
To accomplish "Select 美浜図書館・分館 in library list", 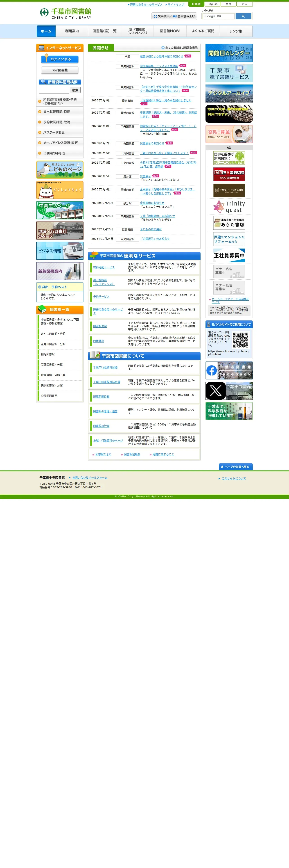I will (60, 386).
